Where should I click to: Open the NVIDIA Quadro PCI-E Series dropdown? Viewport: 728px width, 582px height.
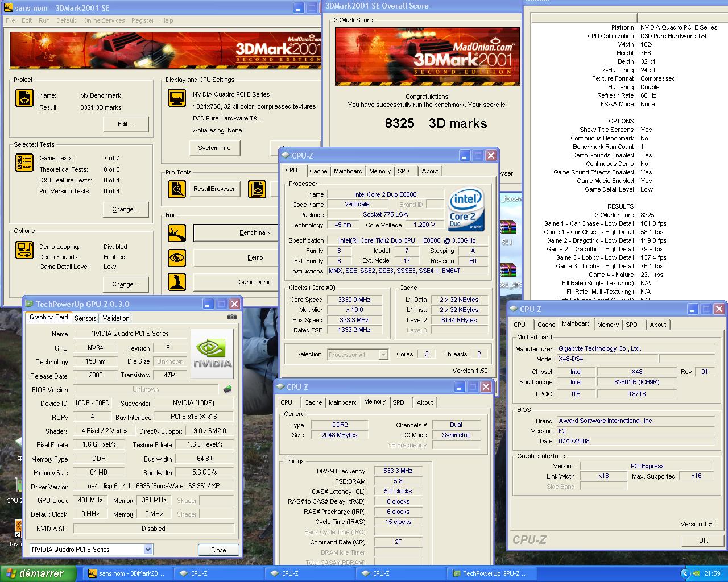(x=148, y=550)
